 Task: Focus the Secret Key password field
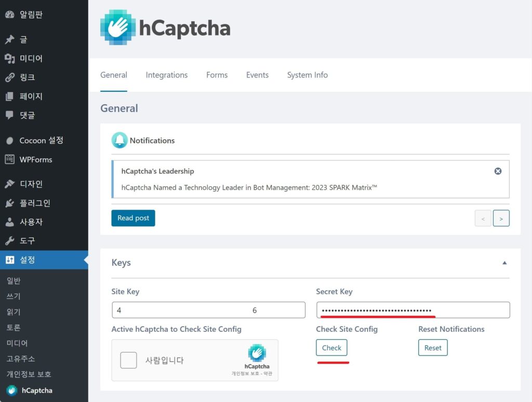[413, 310]
